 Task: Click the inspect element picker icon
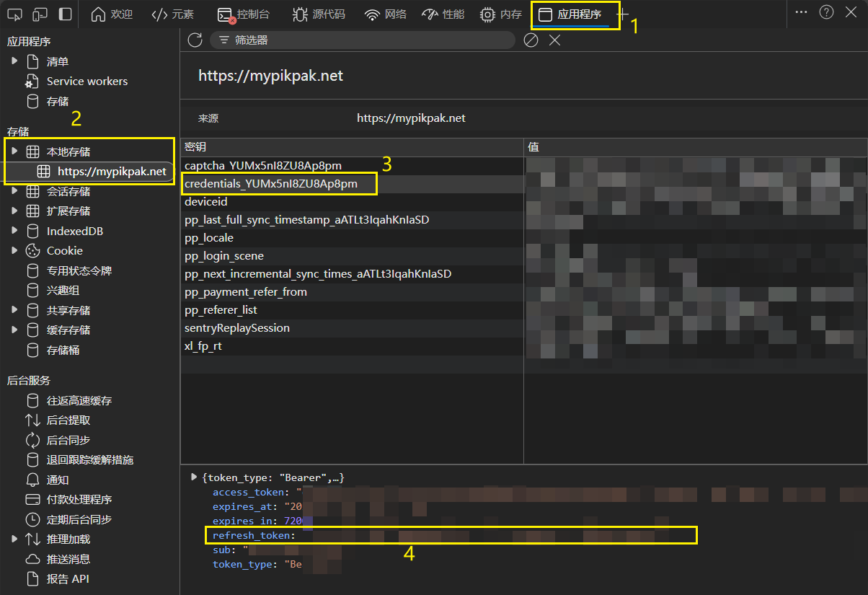[16, 14]
